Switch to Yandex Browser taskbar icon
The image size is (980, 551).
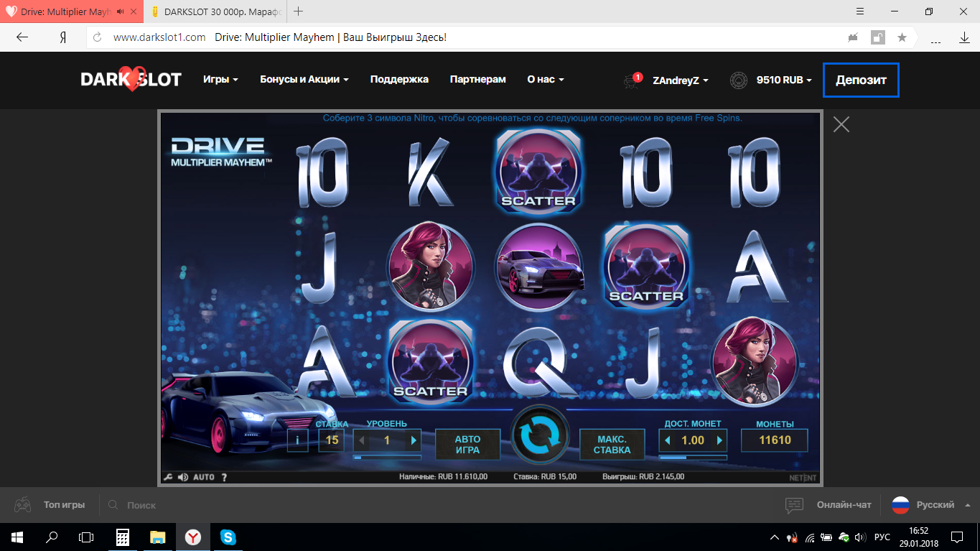(x=193, y=537)
